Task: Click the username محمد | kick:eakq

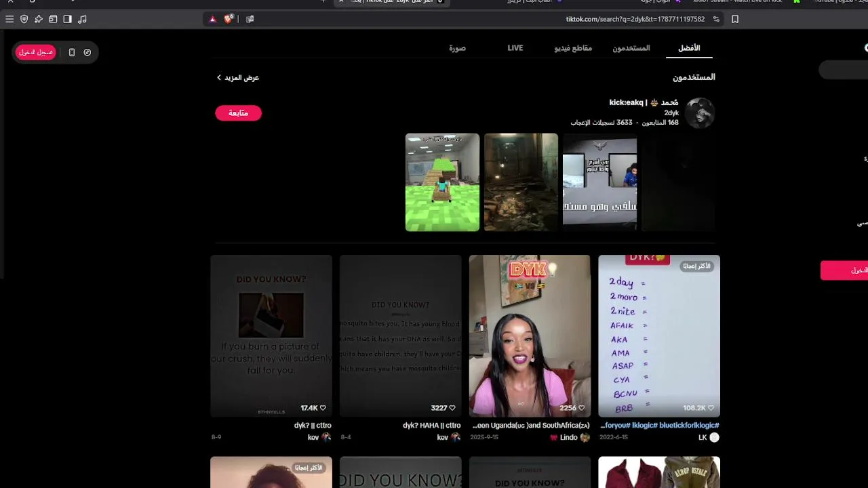Action: [x=644, y=102]
